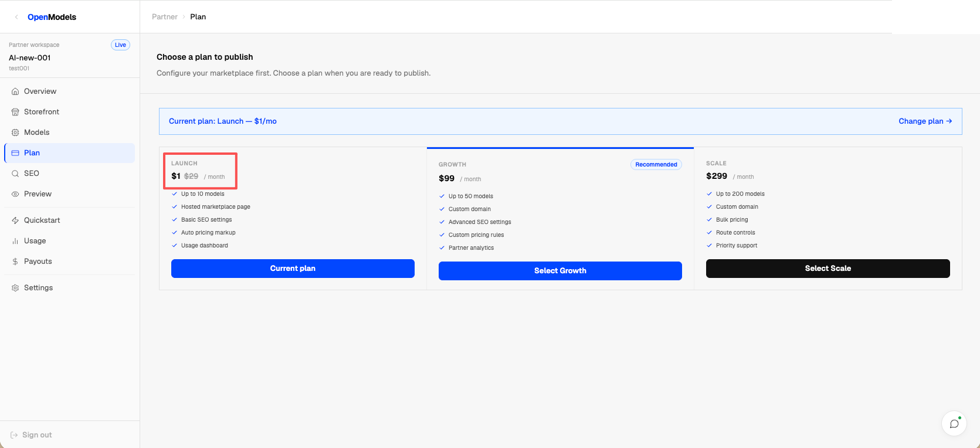This screenshot has height=448, width=980.
Task: Click the Current plan button
Action: [x=293, y=269]
